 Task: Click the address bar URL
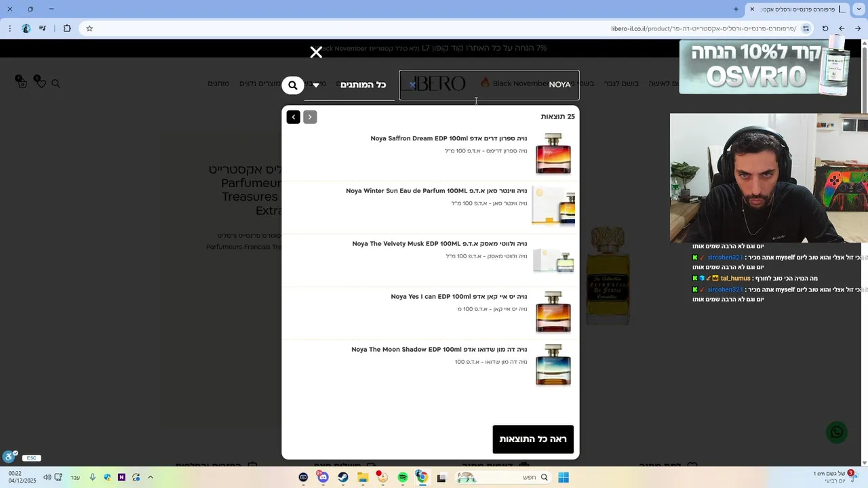(x=703, y=28)
